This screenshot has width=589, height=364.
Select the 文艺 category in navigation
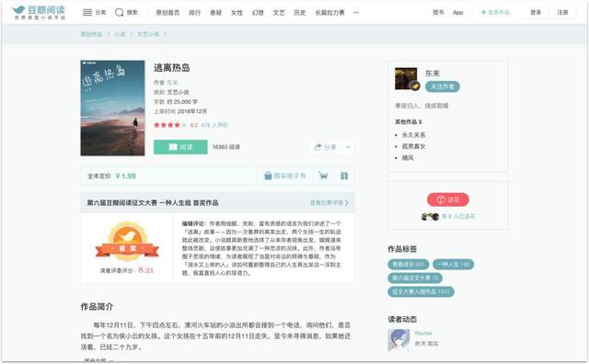point(279,12)
